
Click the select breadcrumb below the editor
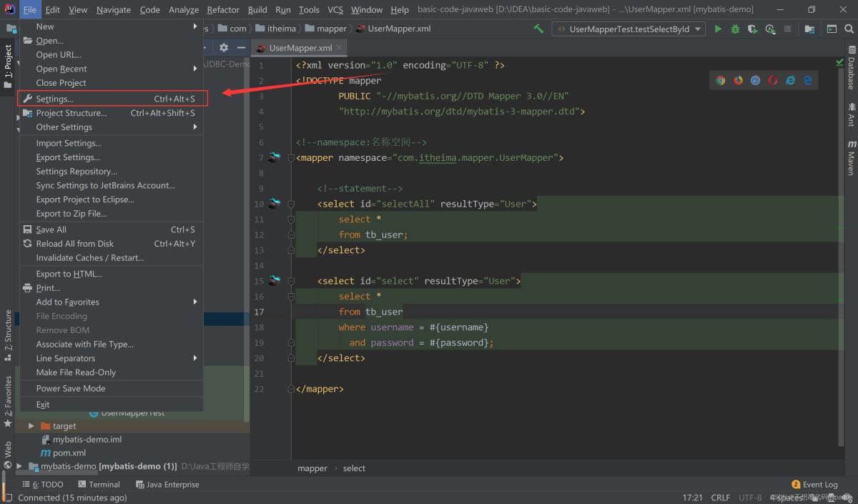point(354,468)
